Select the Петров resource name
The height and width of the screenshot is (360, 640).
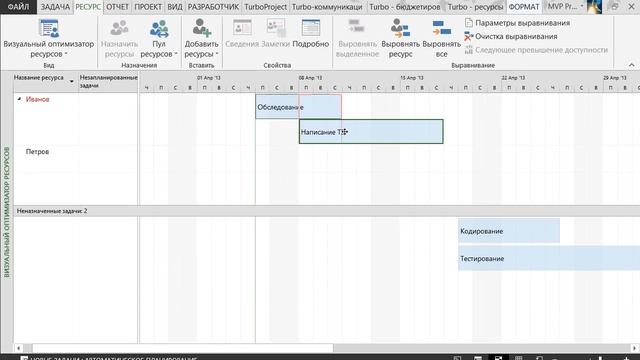tap(37, 151)
